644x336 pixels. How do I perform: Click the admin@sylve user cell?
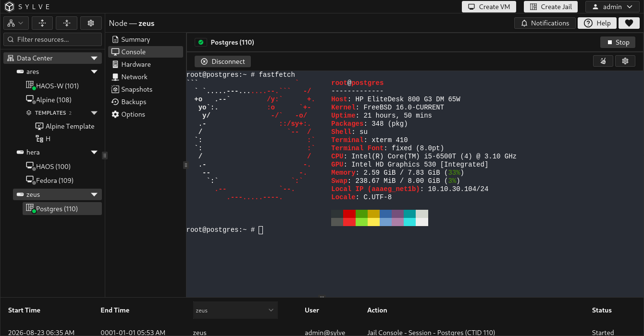[x=325, y=332]
